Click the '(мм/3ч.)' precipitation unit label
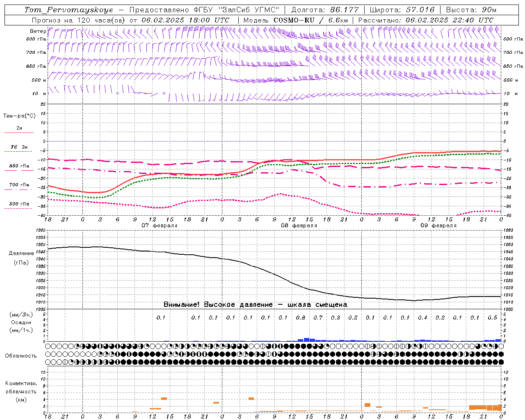The image size is (525, 420). click(x=21, y=315)
